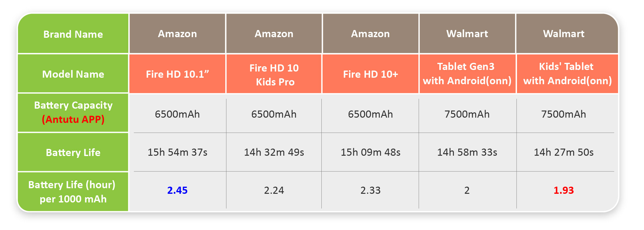Viewport: 644px width, 230px height.
Task: Select the first 7500mAh capacity cell
Action: (x=467, y=114)
